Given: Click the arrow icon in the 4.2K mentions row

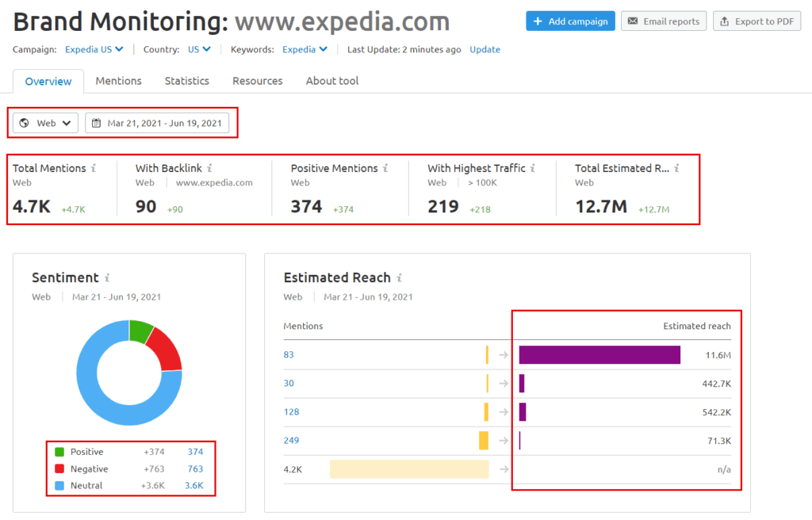Looking at the screenshot, I should coord(504,469).
